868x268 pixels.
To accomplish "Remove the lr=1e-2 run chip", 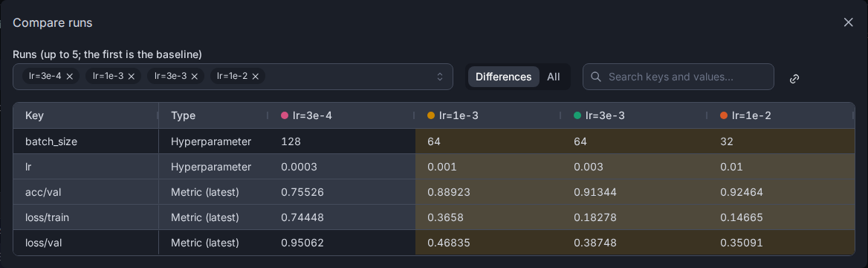I will (255, 77).
